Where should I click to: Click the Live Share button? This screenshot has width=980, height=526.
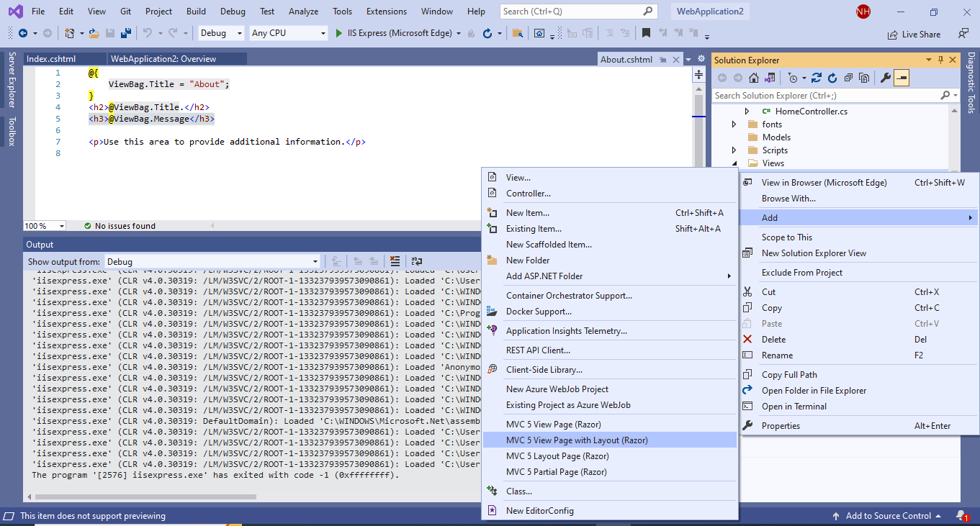(x=914, y=34)
